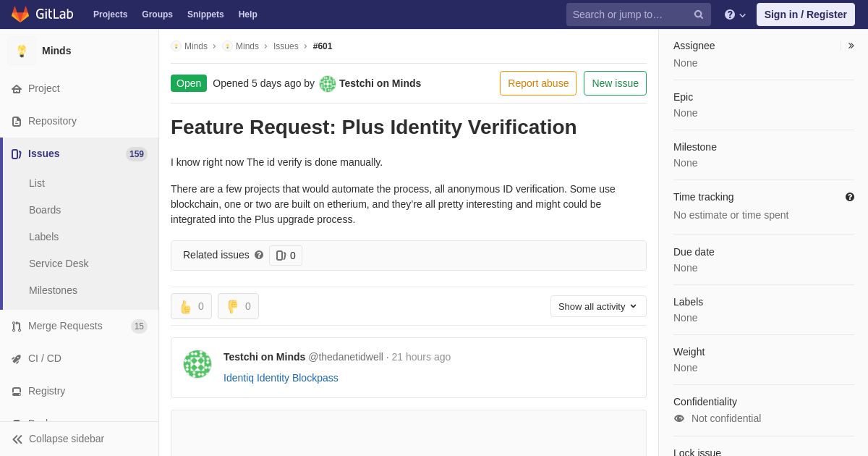The width and height of the screenshot is (868, 456).
Task: Click first Minds breadcrumb lightbulb icon
Action: pyautogui.click(x=176, y=46)
